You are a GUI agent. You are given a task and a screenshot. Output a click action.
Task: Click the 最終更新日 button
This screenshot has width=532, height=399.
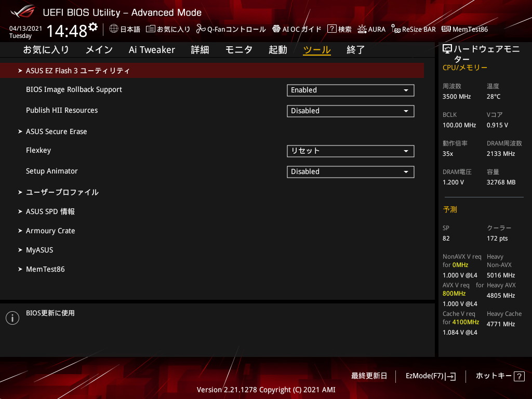click(369, 376)
